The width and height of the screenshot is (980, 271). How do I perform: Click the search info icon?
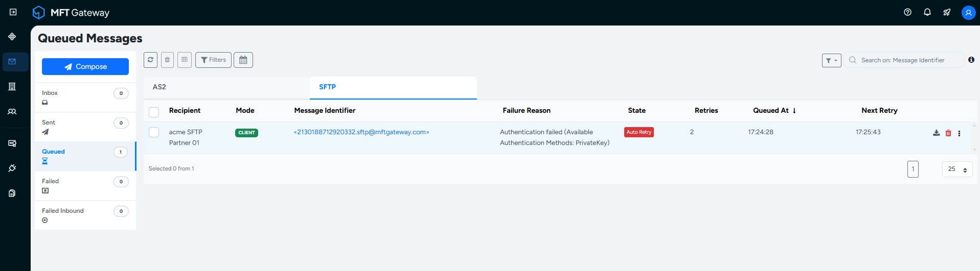[971, 60]
